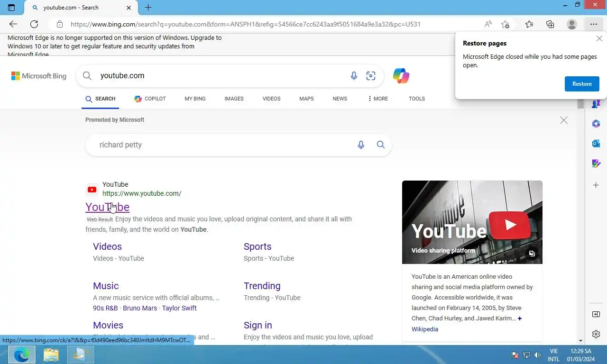Screen dimensions: 607x364
Task: Open the profile avatar menu
Action: coord(572,24)
